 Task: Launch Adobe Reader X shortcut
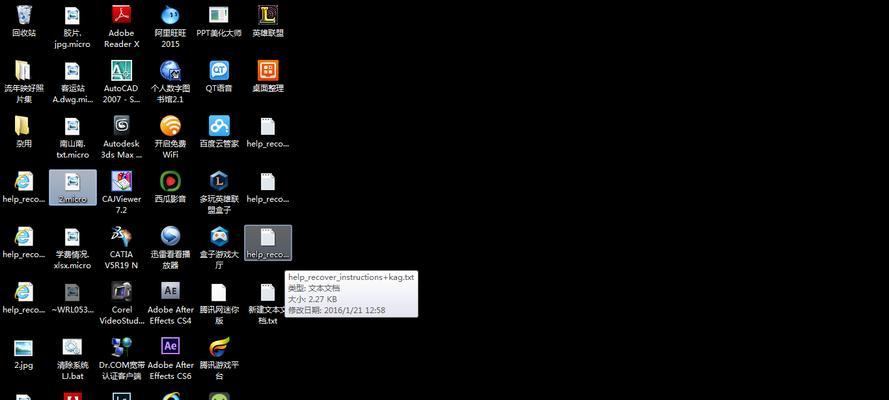121,27
